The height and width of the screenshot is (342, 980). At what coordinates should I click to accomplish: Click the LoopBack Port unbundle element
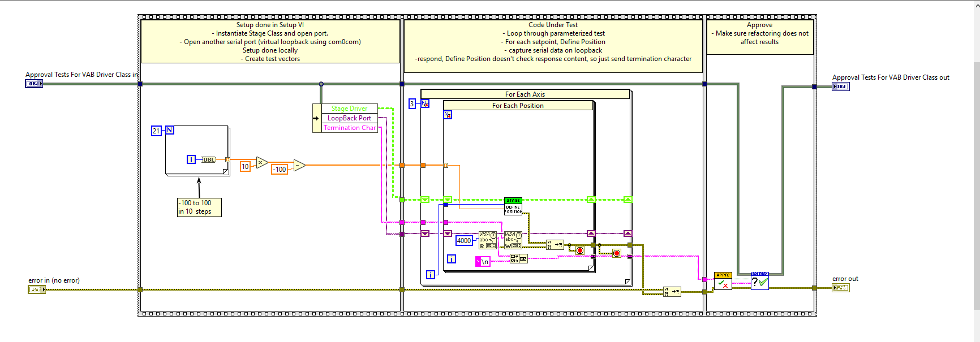pos(349,118)
